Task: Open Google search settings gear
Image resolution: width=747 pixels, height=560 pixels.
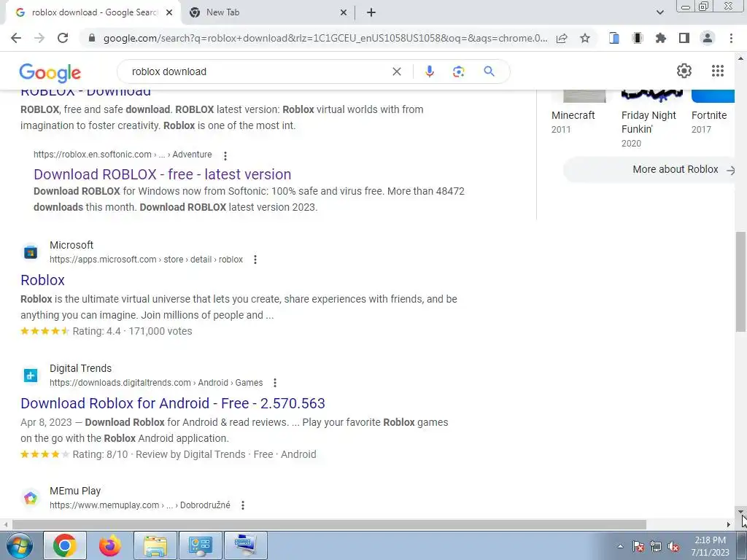Action: [684, 71]
